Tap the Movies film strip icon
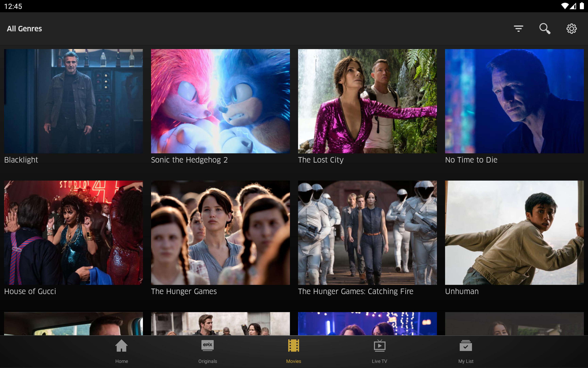The width and height of the screenshot is (588, 368). (x=293, y=346)
